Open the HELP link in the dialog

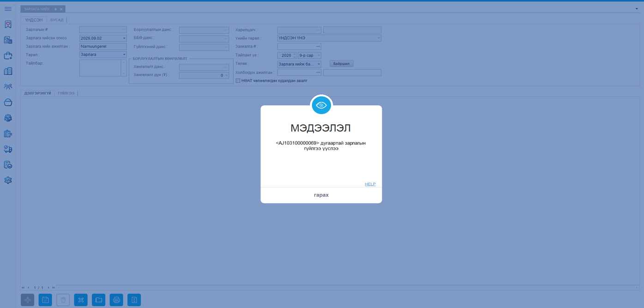[x=370, y=184]
